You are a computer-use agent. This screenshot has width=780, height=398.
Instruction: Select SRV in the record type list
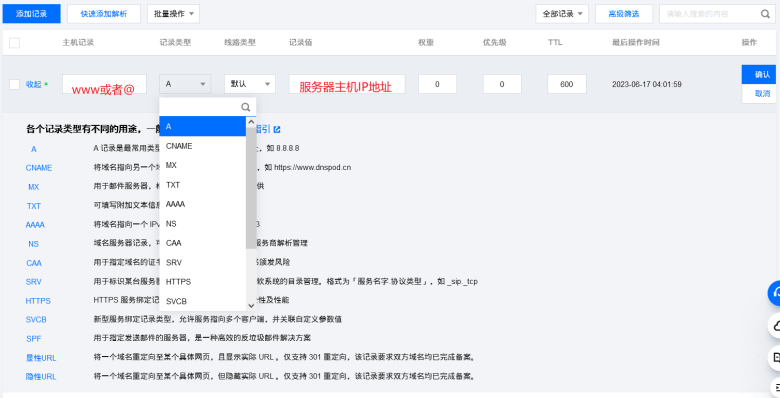click(x=202, y=262)
